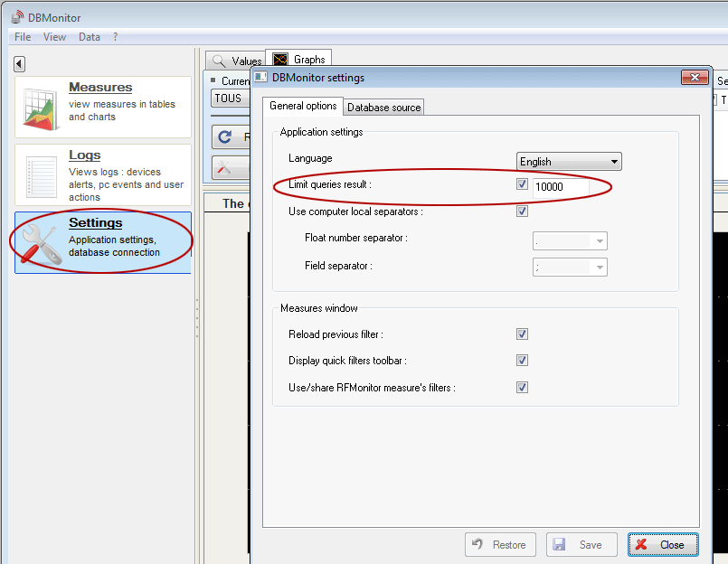Screen dimensions: 728x564
Task: Close the DBMonitor settings dialog with X
Action: pos(695,77)
